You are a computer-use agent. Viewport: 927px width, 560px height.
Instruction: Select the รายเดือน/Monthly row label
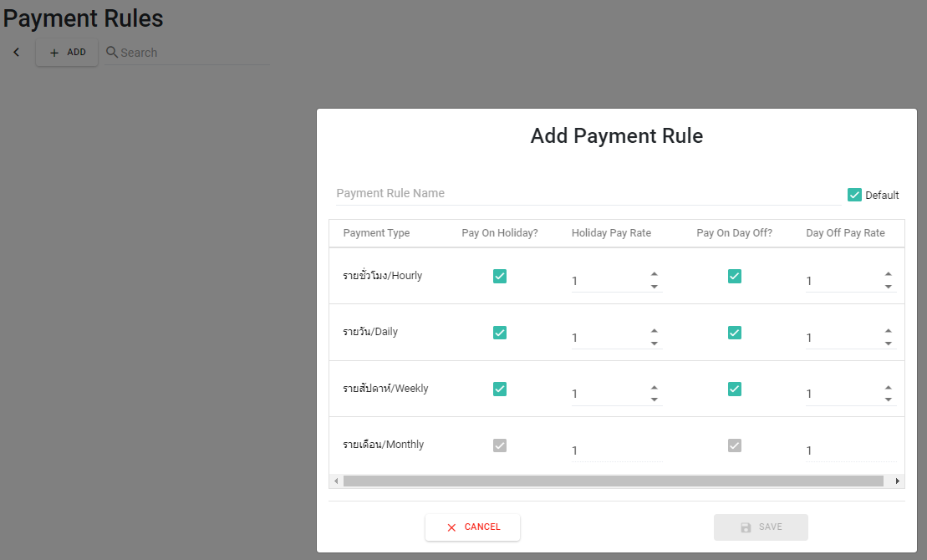click(x=383, y=445)
